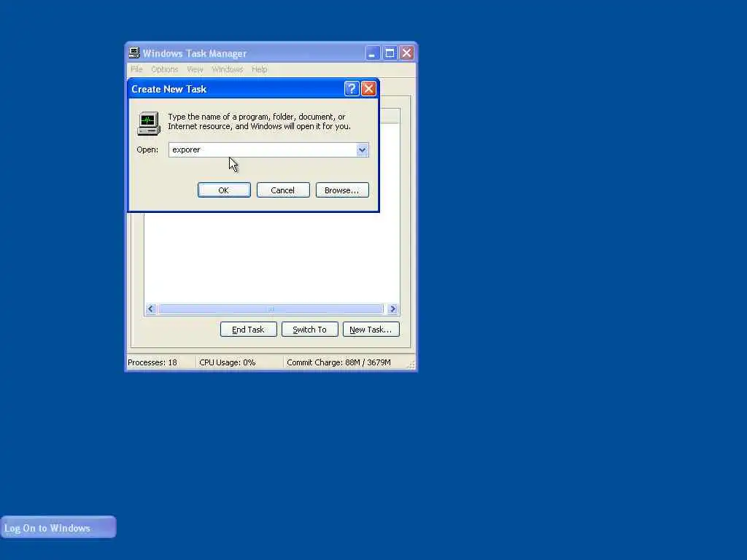Open the View menu in Task Manager
Screen dimensions: 747x560
[194, 69]
